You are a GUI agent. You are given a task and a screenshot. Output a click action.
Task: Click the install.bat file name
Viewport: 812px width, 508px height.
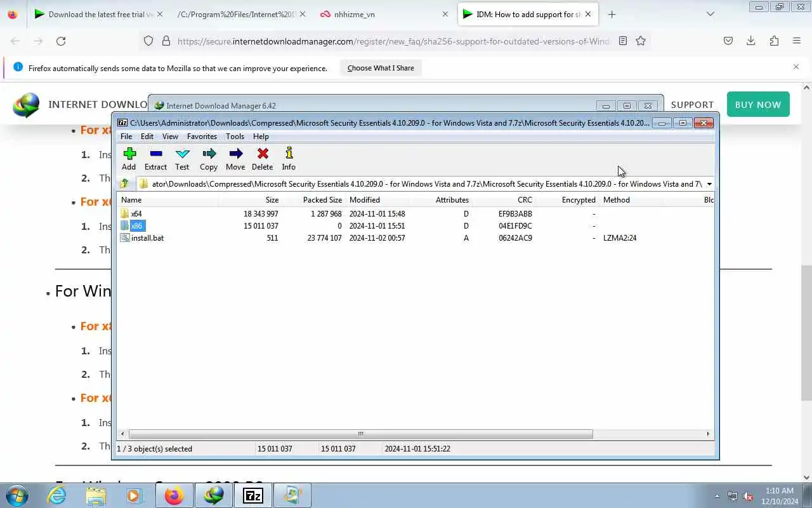click(x=147, y=238)
